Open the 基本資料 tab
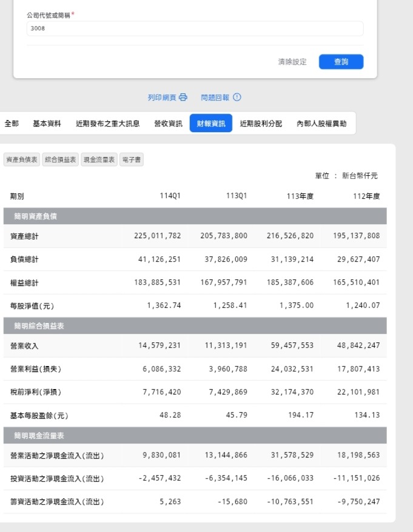 pos(47,123)
